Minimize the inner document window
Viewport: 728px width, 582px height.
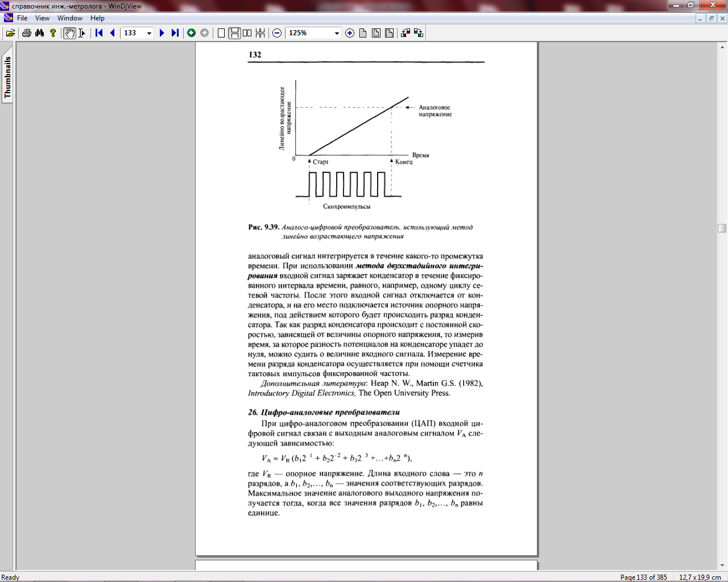coord(701,18)
